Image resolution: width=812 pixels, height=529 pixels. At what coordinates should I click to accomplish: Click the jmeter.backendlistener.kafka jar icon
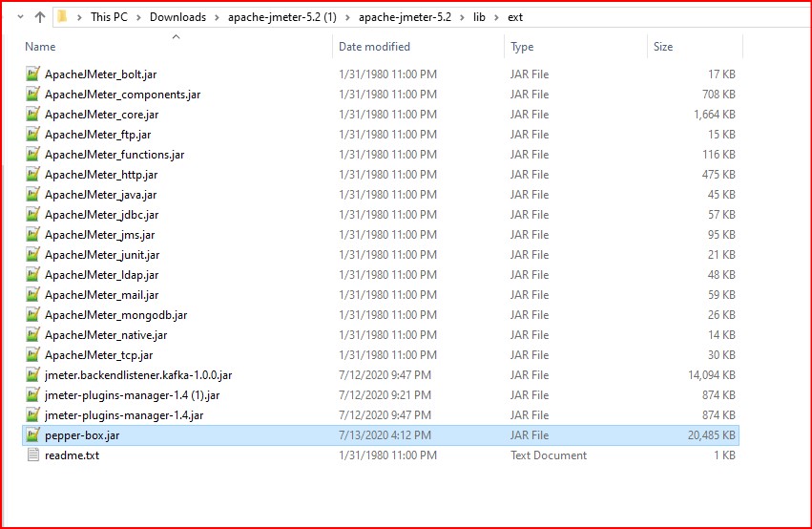(32, 374)
